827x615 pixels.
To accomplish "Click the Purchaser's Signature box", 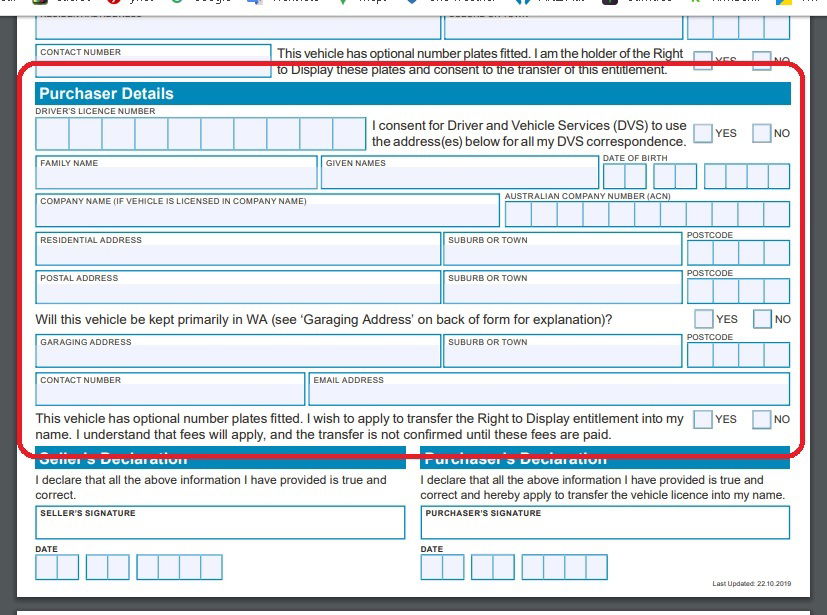I will (x=605, y=523).
